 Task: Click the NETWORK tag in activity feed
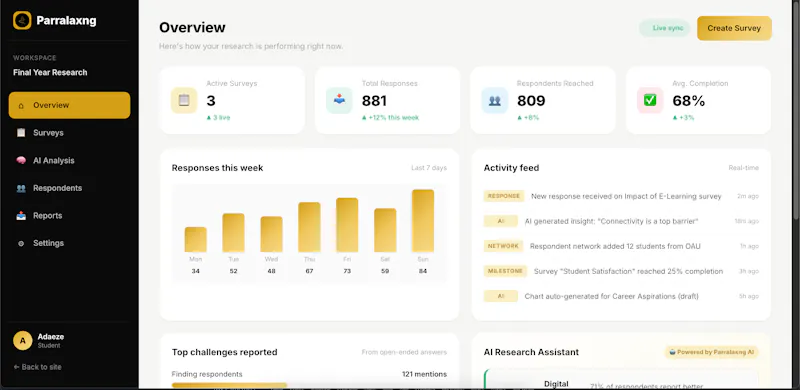503,246
